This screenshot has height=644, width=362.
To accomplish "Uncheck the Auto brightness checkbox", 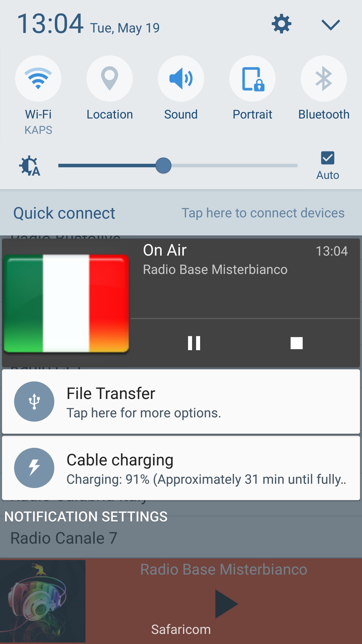I will pyautogui.click(x=328, y=158).
